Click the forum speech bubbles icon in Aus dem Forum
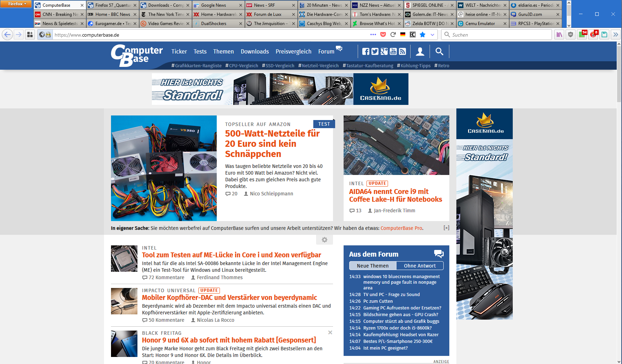 click(439, 254)
